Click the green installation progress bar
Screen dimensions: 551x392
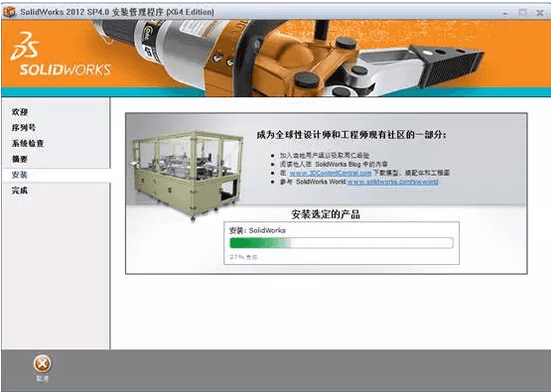[342, 243]
